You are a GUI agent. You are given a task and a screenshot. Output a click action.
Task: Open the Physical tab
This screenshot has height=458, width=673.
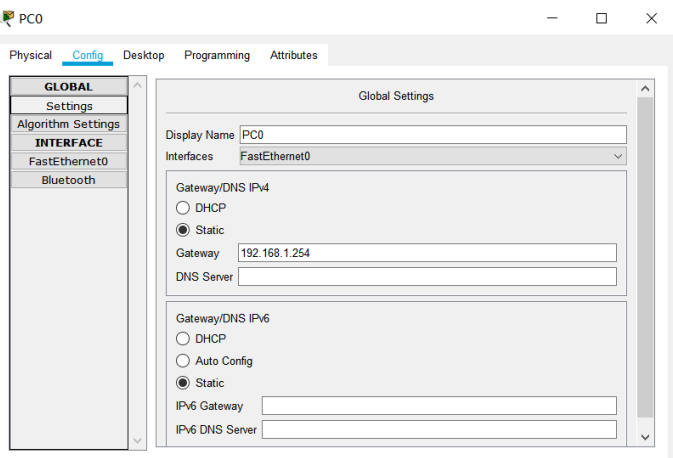(x=30, y=55)
